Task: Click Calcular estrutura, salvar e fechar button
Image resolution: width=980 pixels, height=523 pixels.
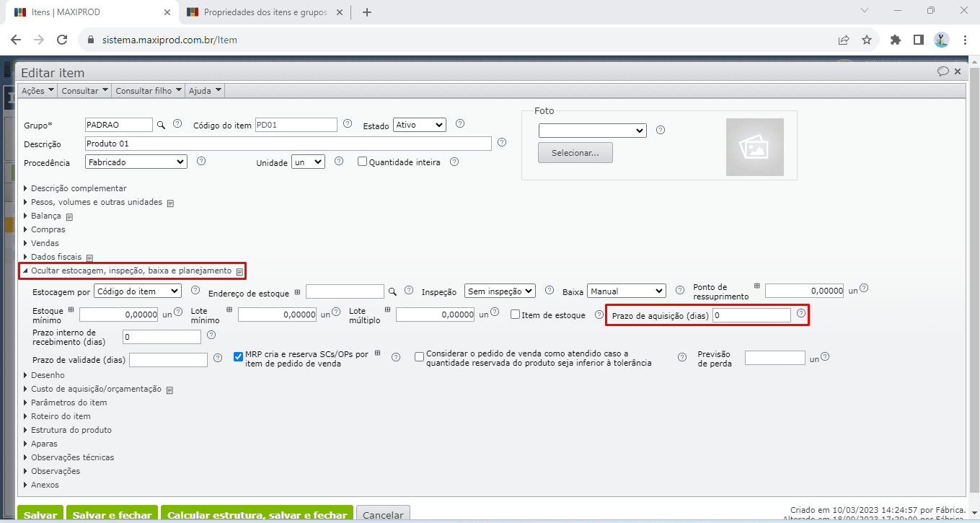Action: (257, 515)
